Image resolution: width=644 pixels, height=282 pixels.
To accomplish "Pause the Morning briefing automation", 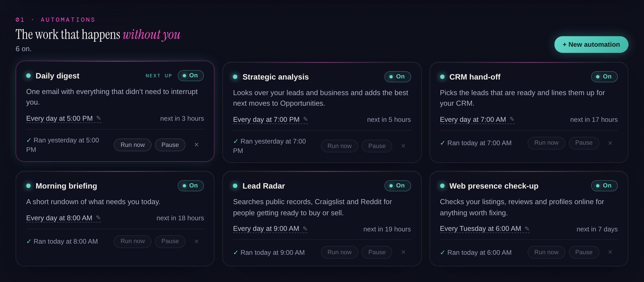I will click(170, 241).
